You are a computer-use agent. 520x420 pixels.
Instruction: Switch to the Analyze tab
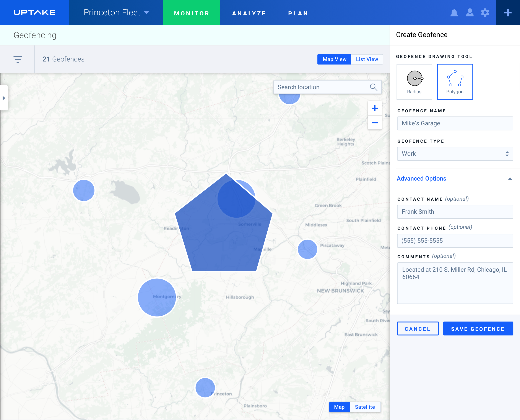click(249, 13)
